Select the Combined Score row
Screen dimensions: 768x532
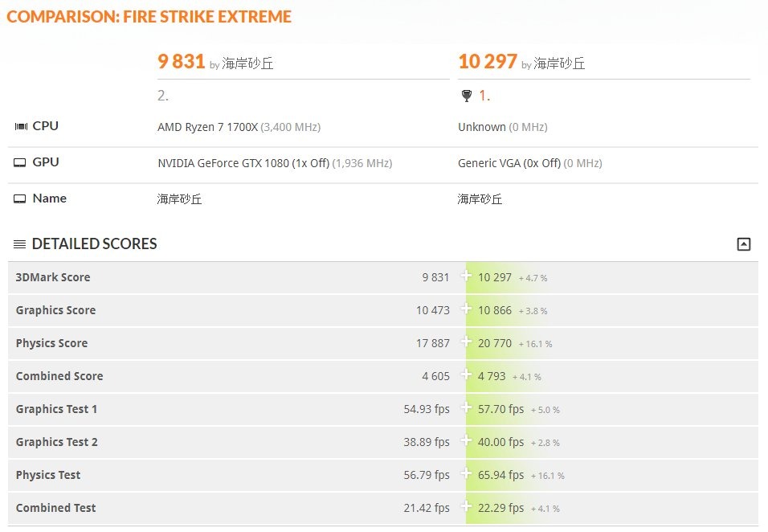pyautogui.click(x=383, y=376)
